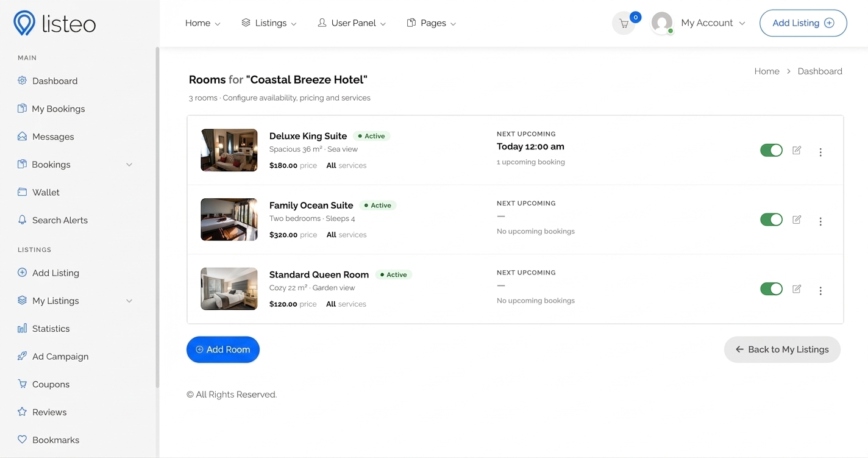
Task: Open the three-dot menu for Standard Queen Room
Action: [x=820, y=291]
